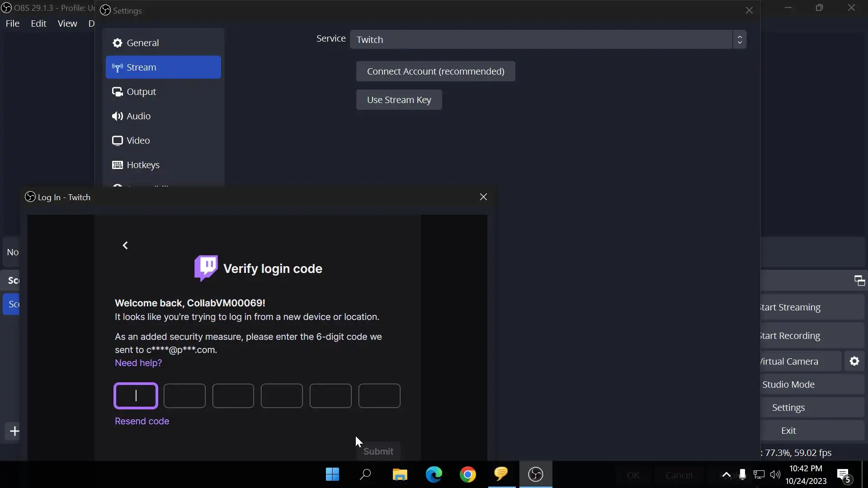Open the View menu
The width and height of the screenshot is (868, 488).
pyautogui.click(x=67, y=23)
